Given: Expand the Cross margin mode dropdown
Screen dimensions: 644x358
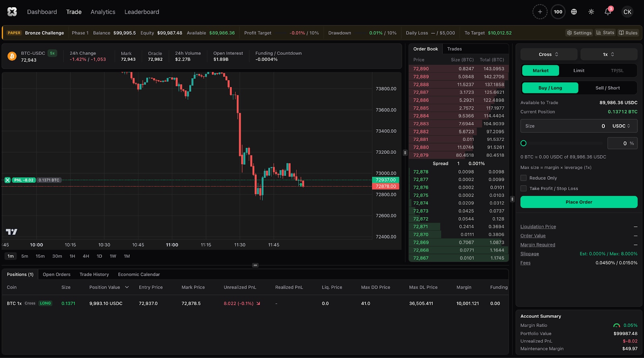Looking at the screenshot, I should pyautogui.click(x=549, y=54).
